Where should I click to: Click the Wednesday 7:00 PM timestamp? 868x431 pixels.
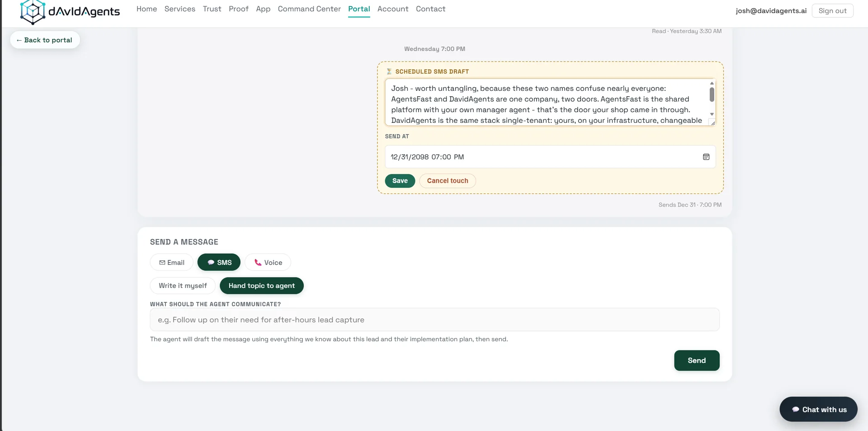pos(434,49)
